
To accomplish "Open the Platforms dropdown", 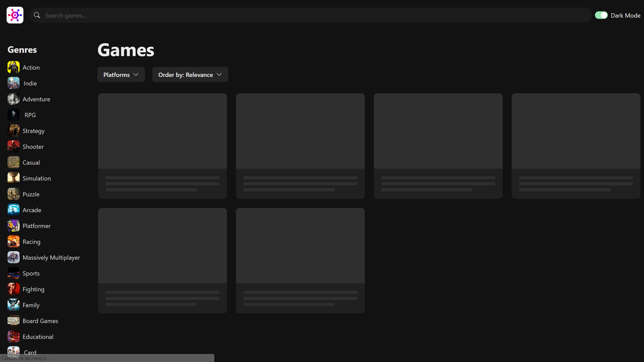I will coord(121,74).
